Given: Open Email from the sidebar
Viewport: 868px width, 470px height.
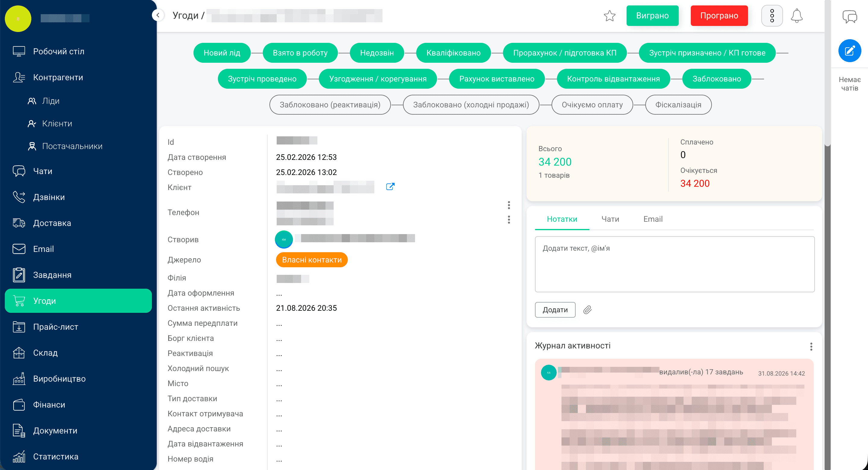Looking at the screenshot, I should point(78,249).
